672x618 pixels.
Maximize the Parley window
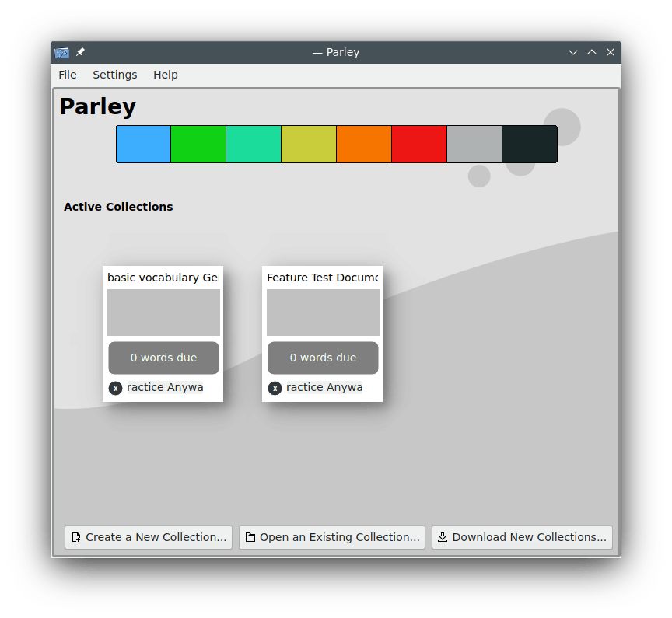592,52
